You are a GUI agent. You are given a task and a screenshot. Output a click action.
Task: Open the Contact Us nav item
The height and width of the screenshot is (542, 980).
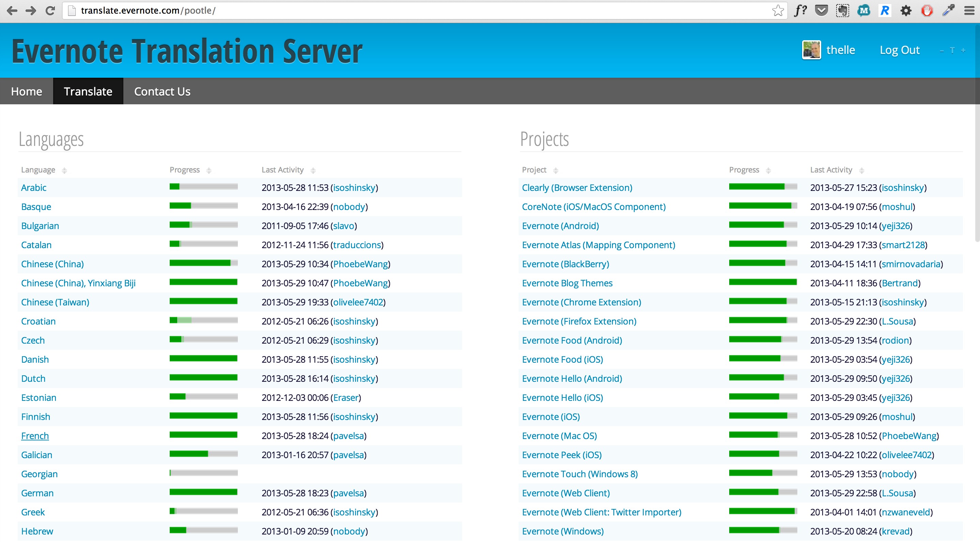[x=162, y=91]
